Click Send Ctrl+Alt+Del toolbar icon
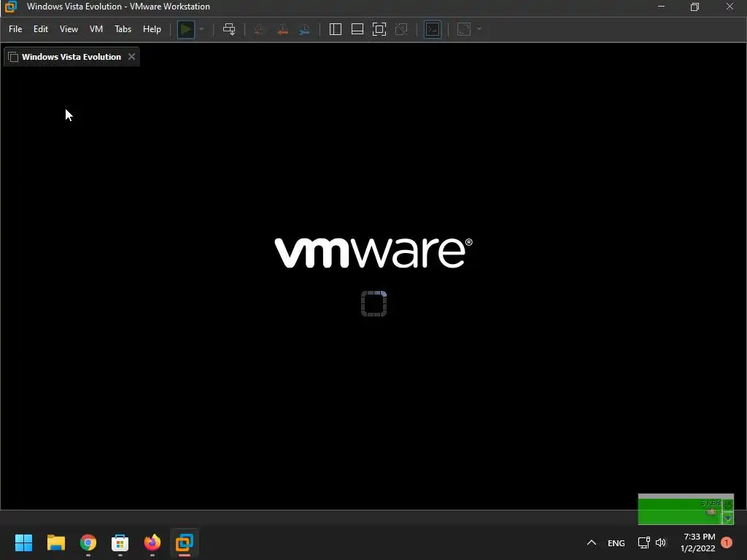 pyautogui.click(x=229, y=29)
